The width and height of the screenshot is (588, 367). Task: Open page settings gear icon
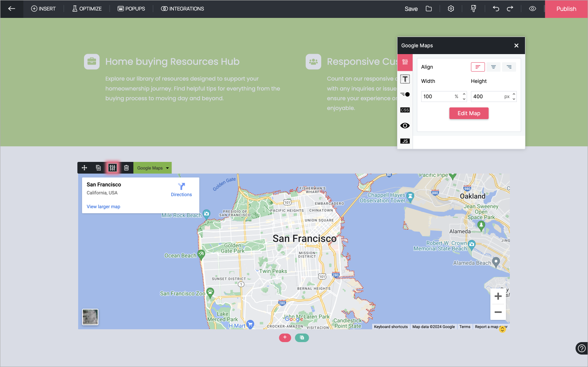pos(451,9)
